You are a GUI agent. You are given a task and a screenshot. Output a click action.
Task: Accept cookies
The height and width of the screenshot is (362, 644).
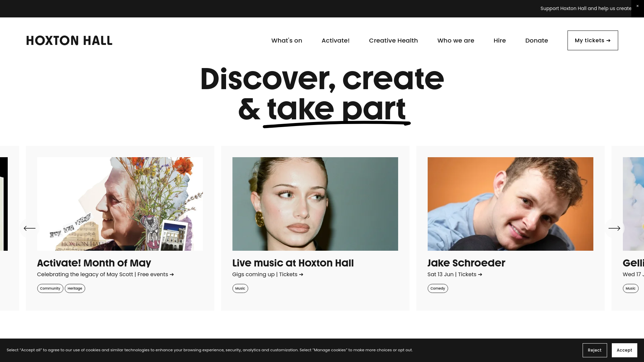(x=625, y=350)
